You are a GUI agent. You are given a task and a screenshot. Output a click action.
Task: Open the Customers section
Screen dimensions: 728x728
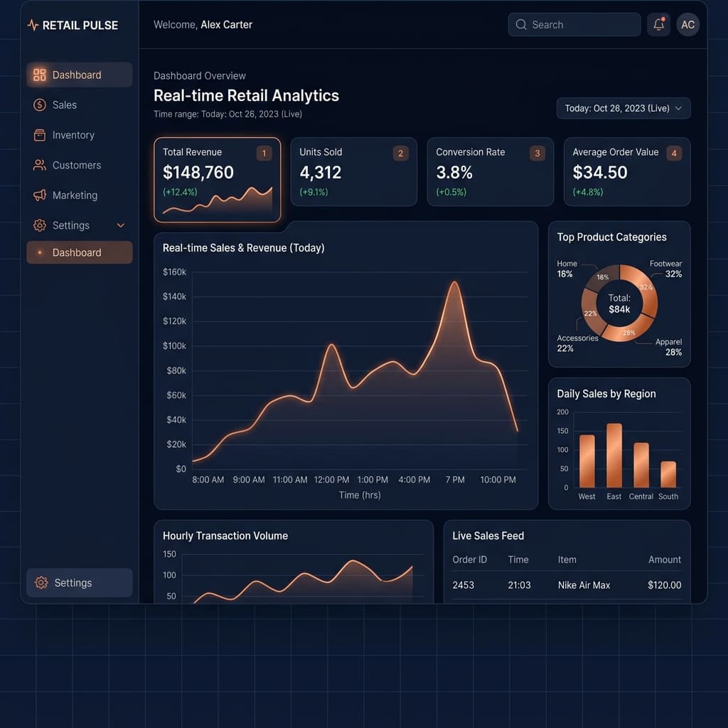click(80, 165)
